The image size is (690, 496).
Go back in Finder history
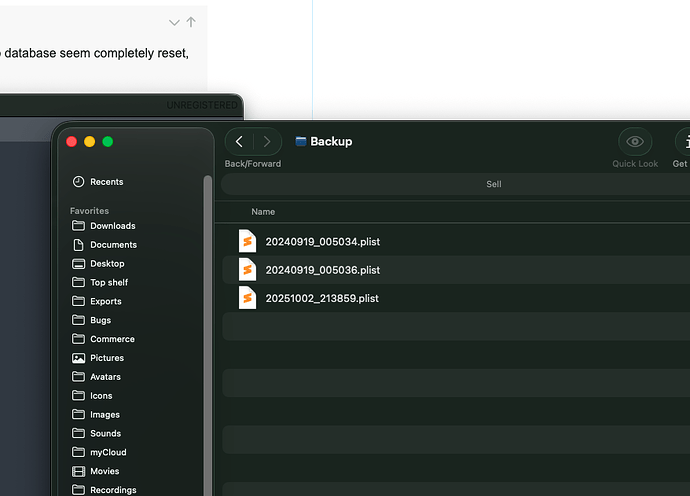tap(239, 142)
